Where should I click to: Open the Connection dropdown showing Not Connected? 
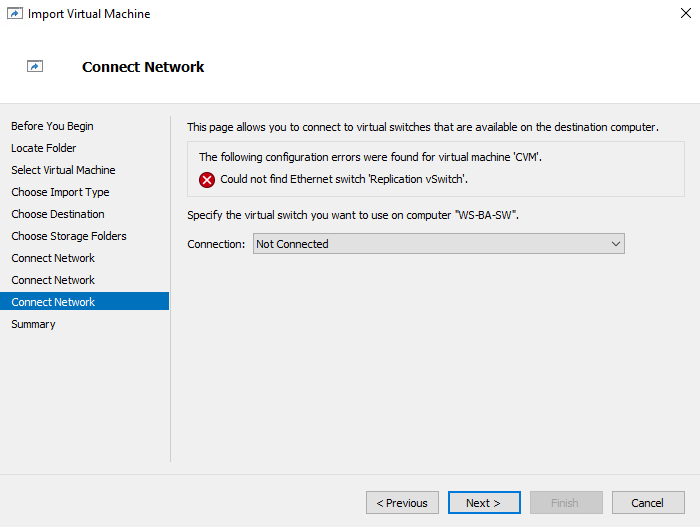(x=438, y=244)
